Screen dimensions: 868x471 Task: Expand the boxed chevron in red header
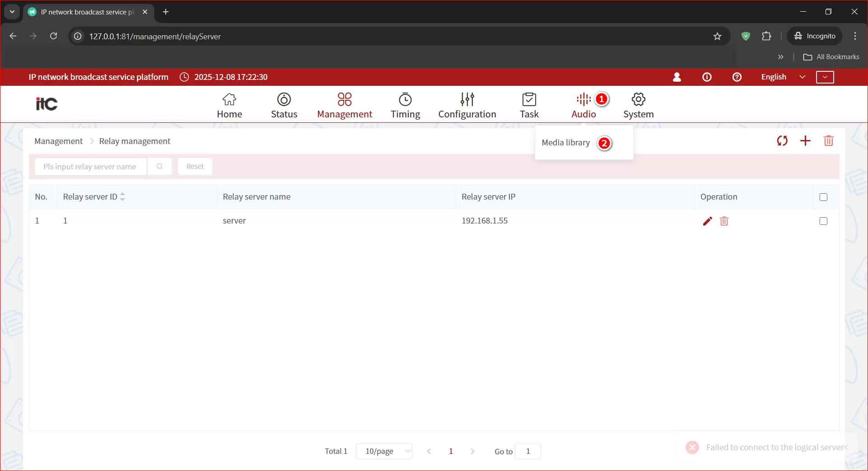825,77
